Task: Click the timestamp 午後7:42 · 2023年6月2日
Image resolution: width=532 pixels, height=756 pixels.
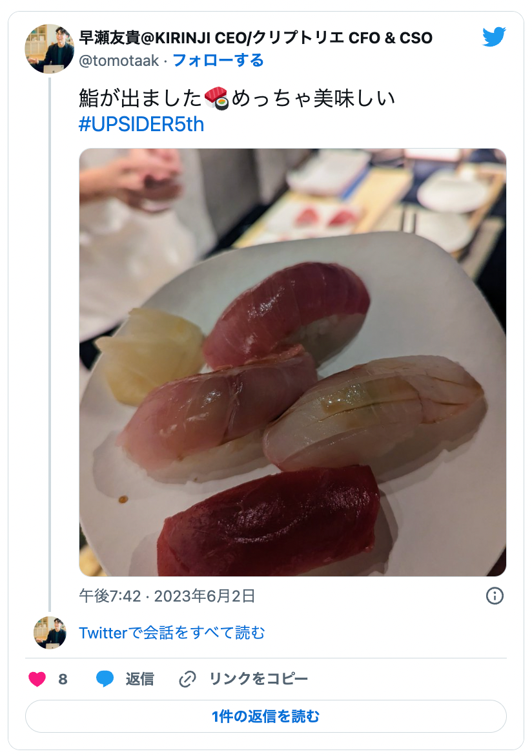Action: click(x=167, y=596)
